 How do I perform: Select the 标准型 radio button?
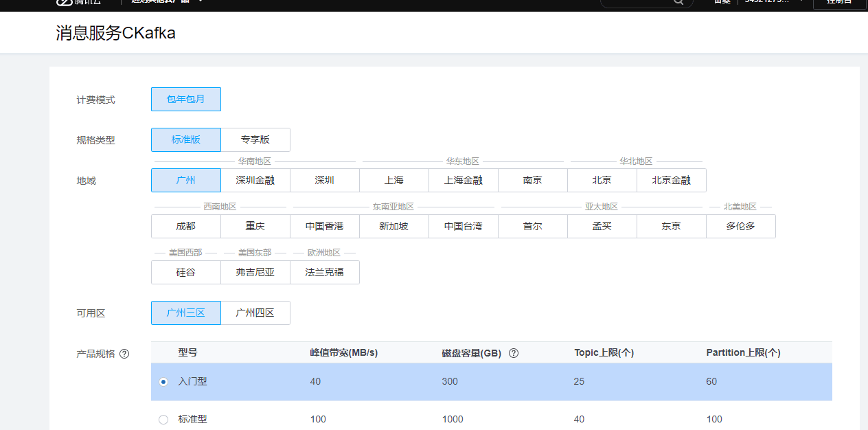click(x=163, y=420)
